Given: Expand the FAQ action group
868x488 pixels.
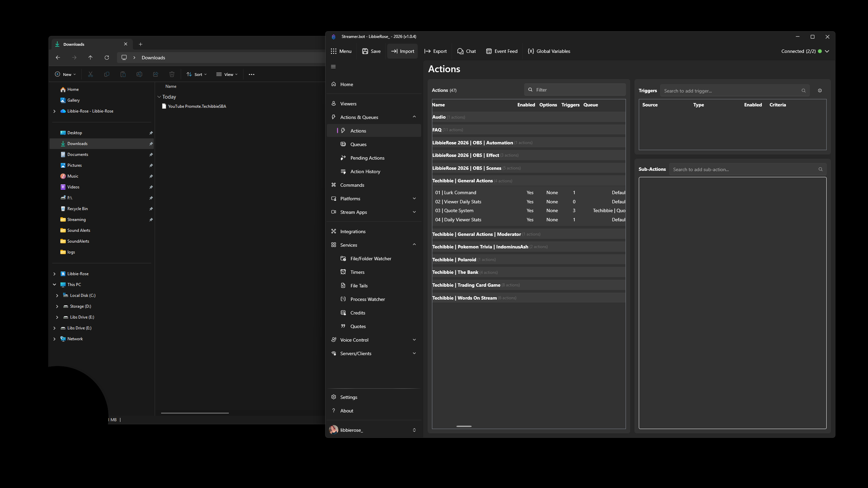Looking at the screenshot, I should [529, 130].
